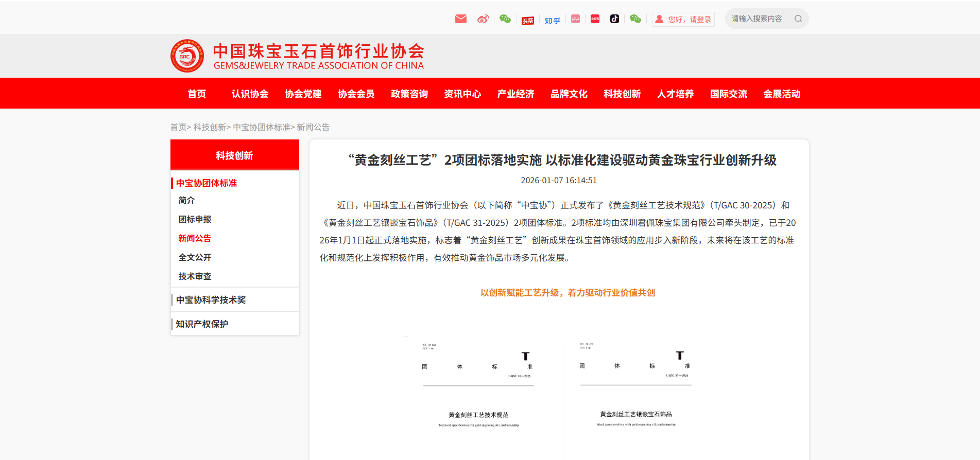The height and width of the screenshot is (460, 980).
Task: Click the date 2026-01-07 16:14:51
Action: coord(559,181)
